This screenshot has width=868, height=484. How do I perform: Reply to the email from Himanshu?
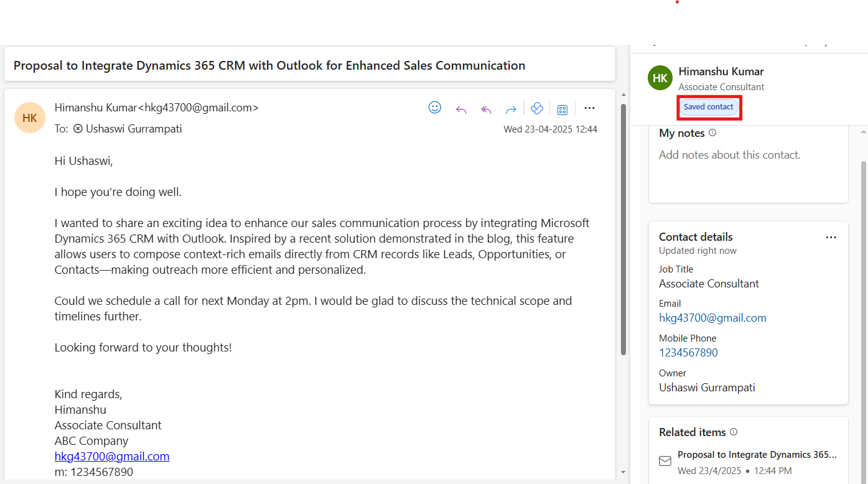coord(461,109)
